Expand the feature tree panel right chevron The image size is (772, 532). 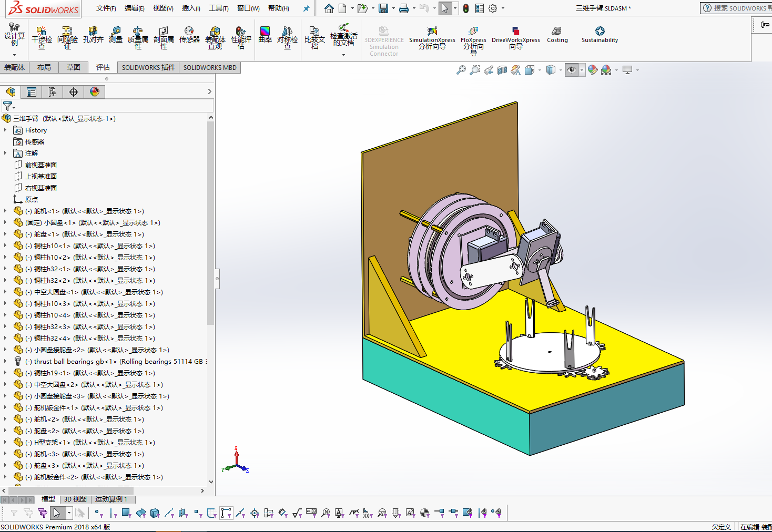[x=209, y=91]
